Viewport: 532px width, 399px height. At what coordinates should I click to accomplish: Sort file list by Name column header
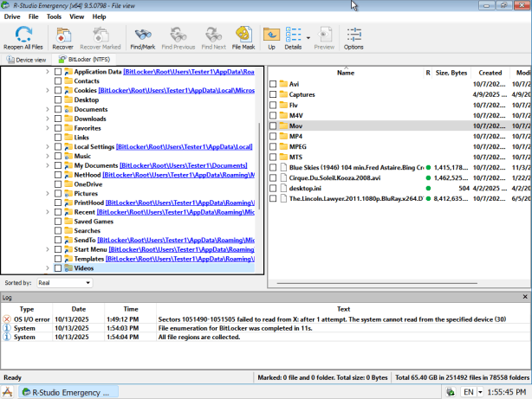[345, 73]
